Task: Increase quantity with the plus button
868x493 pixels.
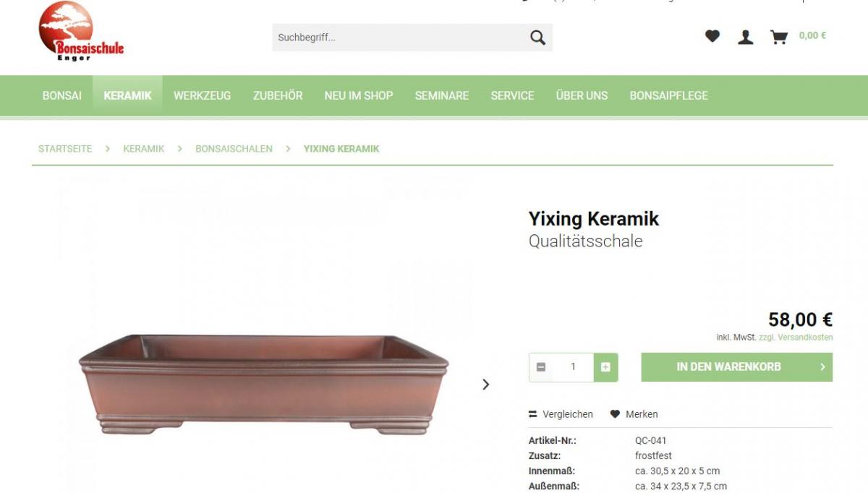Action: [x=605, y=367]
